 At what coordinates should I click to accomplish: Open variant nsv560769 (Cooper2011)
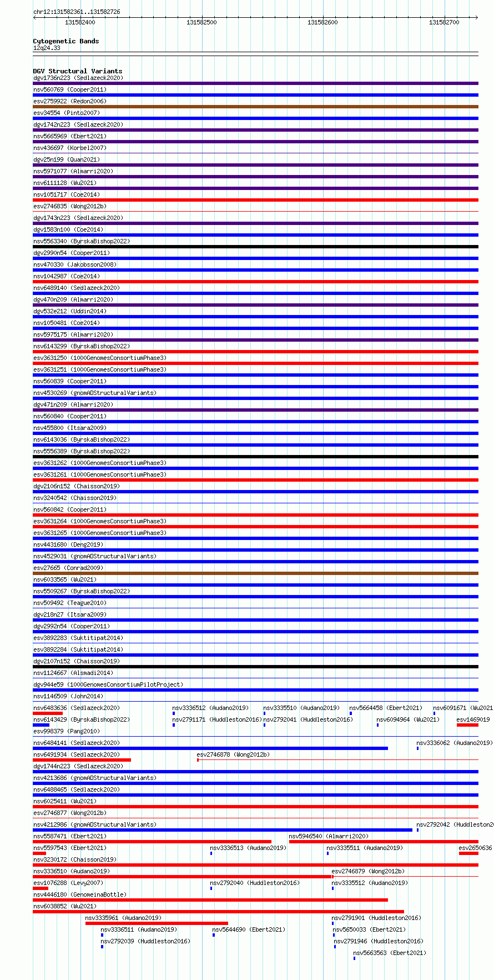coord(70,89)
